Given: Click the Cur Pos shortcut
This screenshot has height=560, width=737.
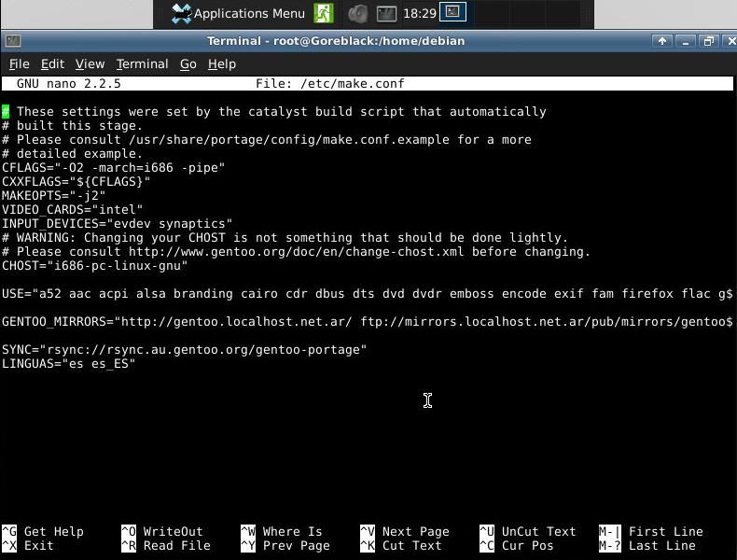Looking at the screenshot, I should [x=517, y=546].
